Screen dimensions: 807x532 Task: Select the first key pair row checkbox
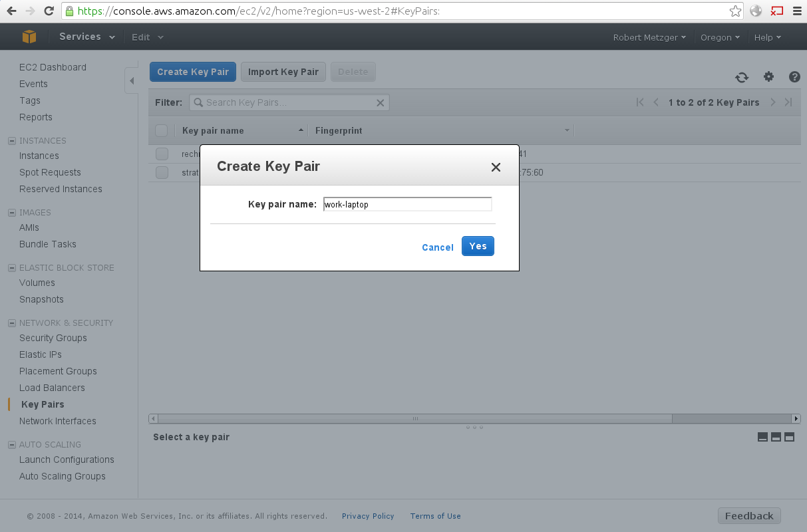(162, 154)
